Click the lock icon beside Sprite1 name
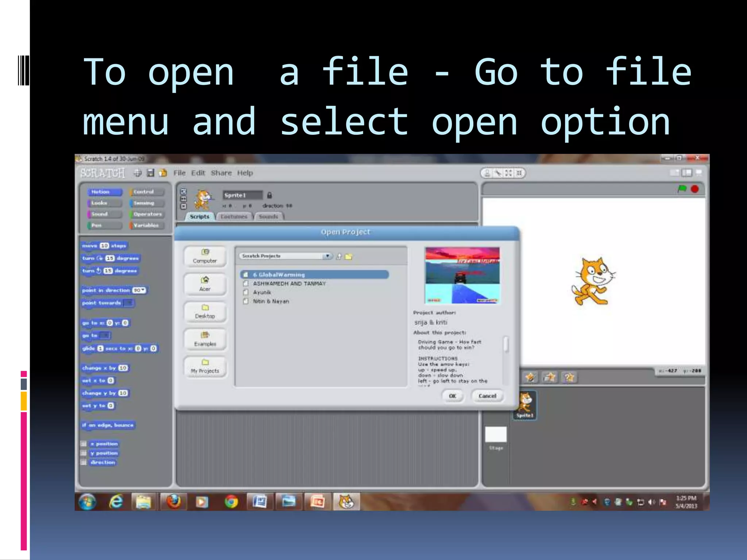747x560 pixels. point(270,195)
